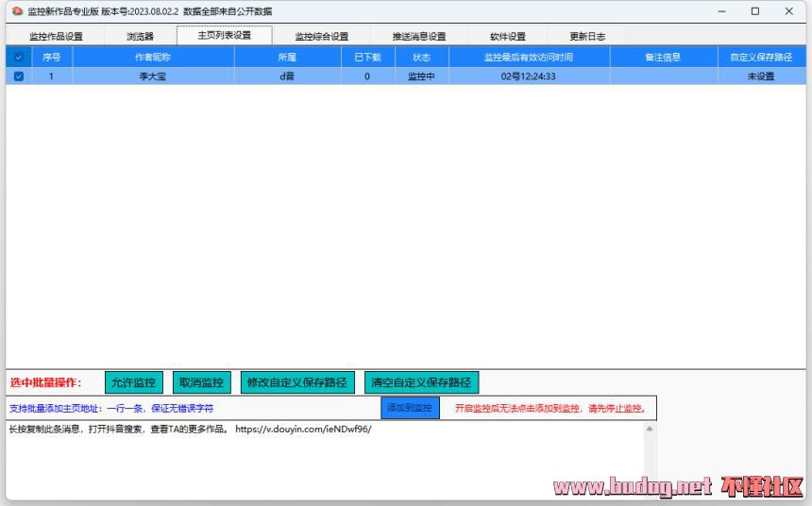Click the 允许监控 button
This screenshot has height=506, width=812.
[133, 382]
